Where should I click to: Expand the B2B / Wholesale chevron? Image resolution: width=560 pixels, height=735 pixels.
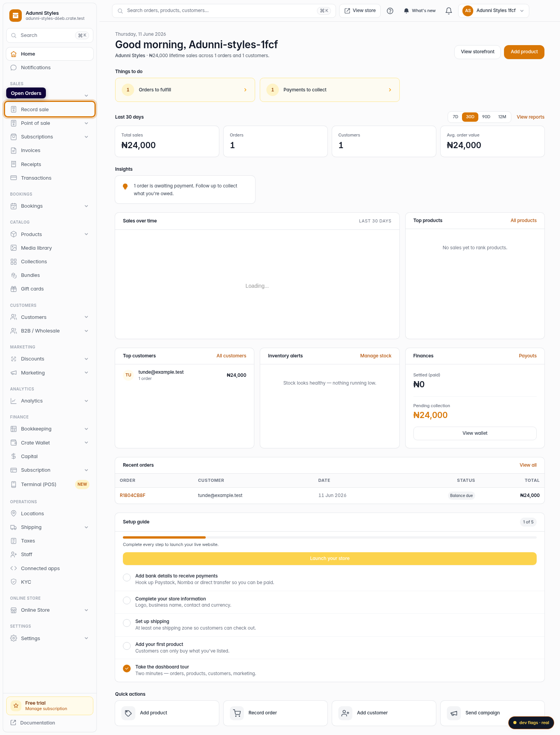pos(86,331)
